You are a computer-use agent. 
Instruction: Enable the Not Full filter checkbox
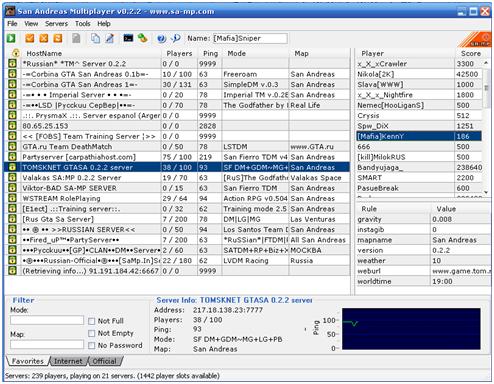(92, 321)
